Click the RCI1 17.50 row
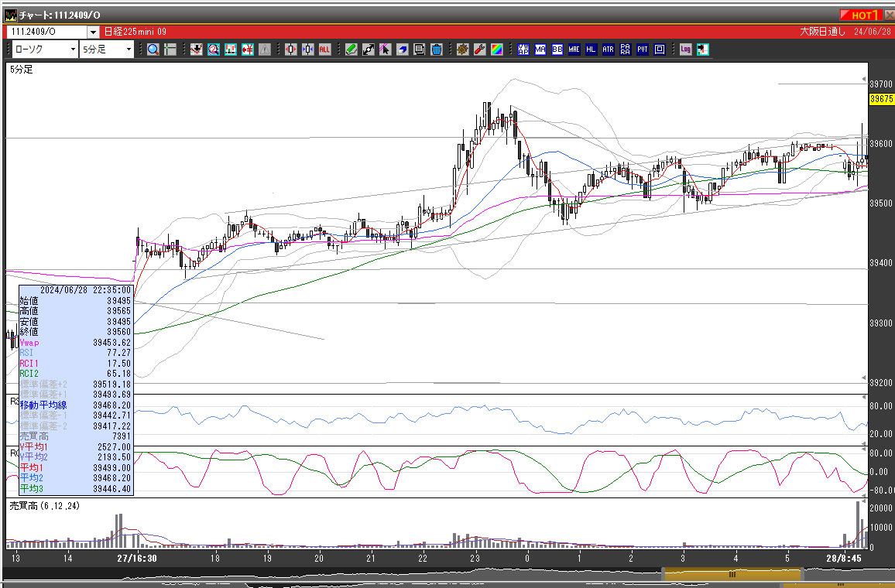The height and width of the screenshot is (588, 895). click(75, 364)
